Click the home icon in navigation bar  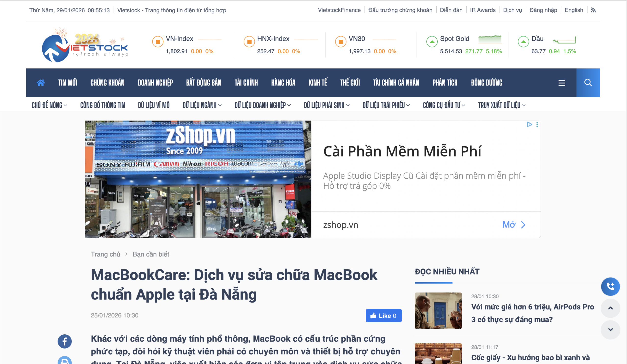point(41,83)
